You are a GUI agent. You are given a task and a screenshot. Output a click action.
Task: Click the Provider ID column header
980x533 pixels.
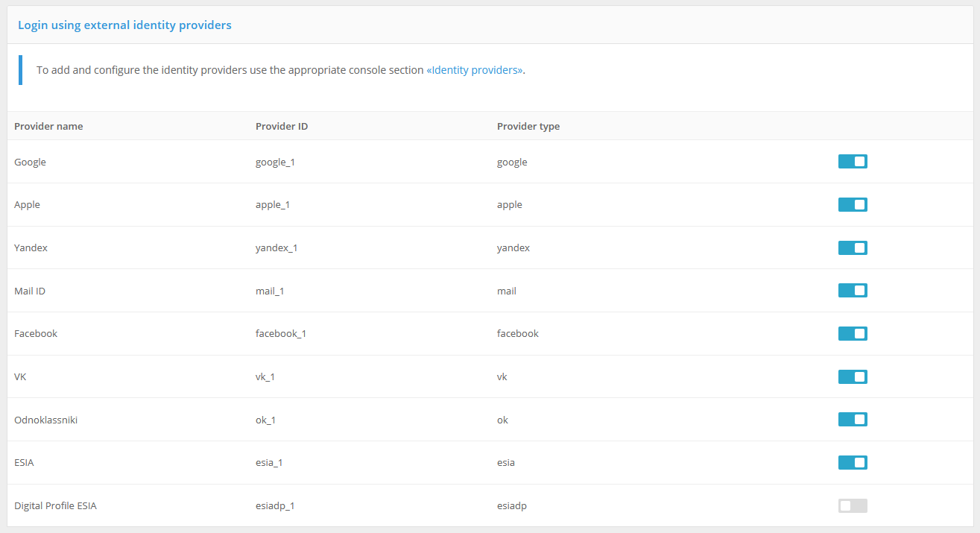pos(282,126)
